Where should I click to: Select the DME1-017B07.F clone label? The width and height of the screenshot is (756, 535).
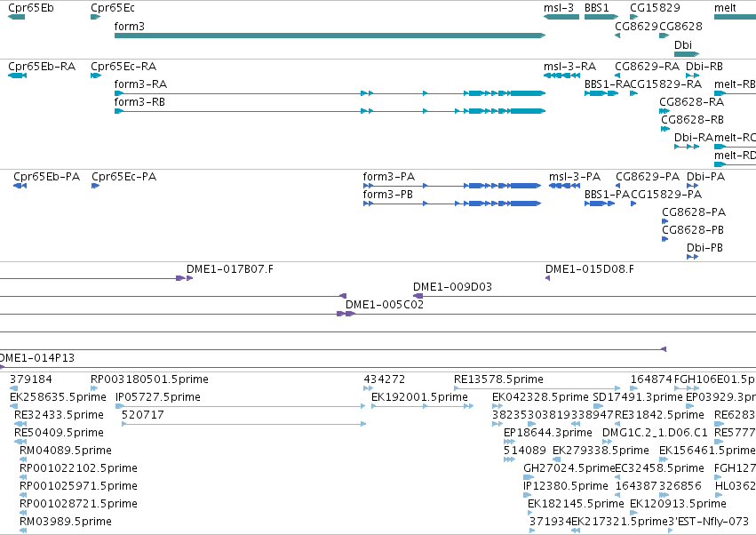click(229, 269)
